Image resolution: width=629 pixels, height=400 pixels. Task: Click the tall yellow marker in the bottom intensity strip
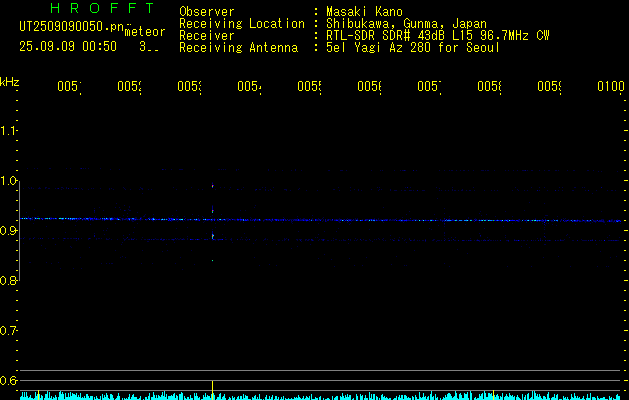coord(213,390)
